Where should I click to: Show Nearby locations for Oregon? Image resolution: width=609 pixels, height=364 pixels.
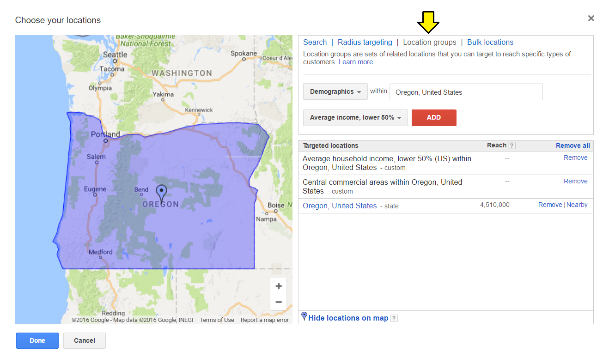point(577,205)
